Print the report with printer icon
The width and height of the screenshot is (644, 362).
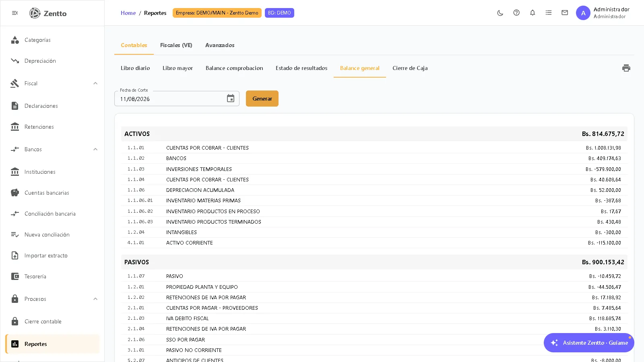click(x=626, y=68)
